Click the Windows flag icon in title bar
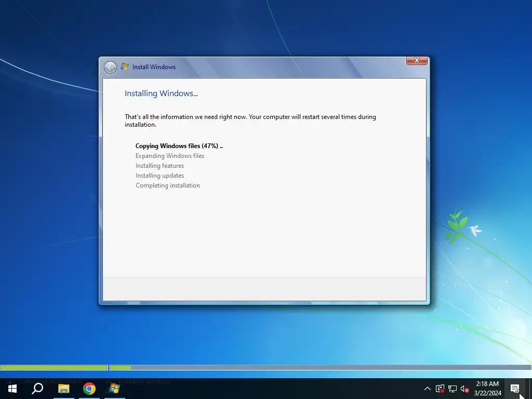Image resolution: width=532 pixels, height=399 pixels. click(x=125, y=67)
